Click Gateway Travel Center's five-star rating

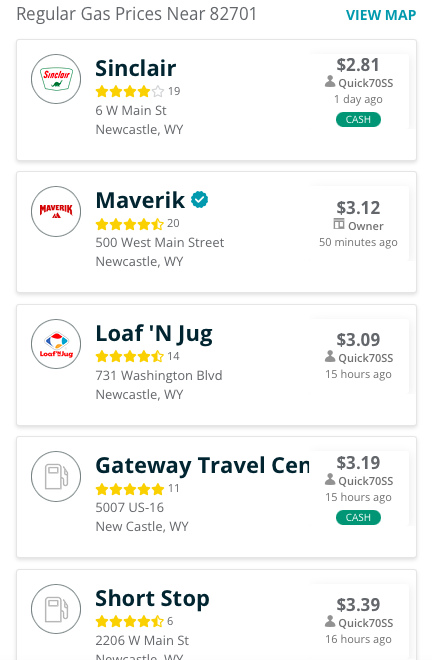(130, 489)
